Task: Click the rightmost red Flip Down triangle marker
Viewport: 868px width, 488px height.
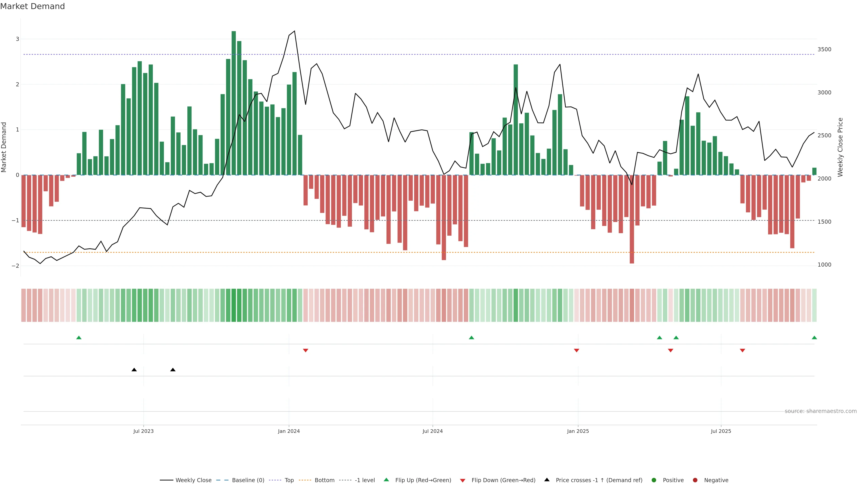Action: (x=742, y=351)
